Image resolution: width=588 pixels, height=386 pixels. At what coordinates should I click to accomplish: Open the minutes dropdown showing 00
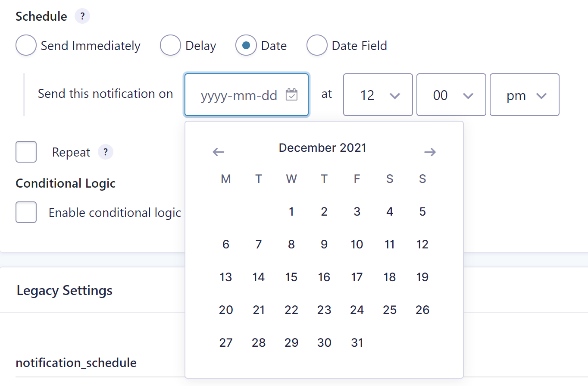(451, 95)
